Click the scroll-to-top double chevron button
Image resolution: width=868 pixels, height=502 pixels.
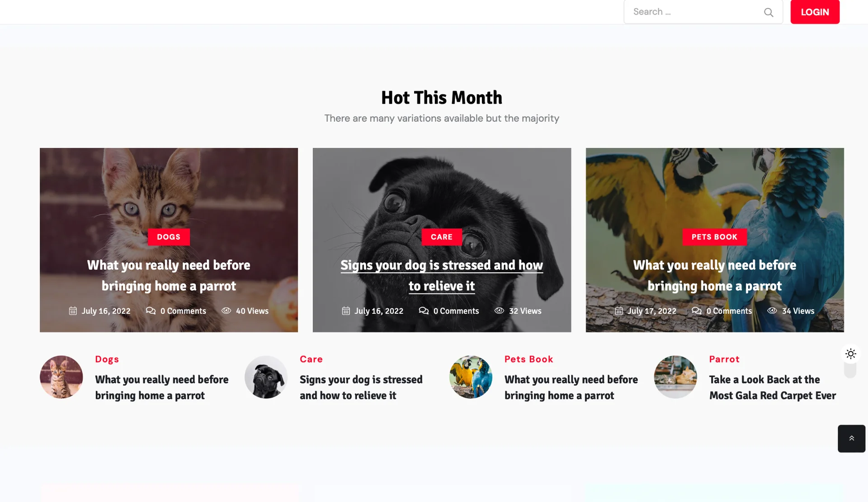coord(851,438)
